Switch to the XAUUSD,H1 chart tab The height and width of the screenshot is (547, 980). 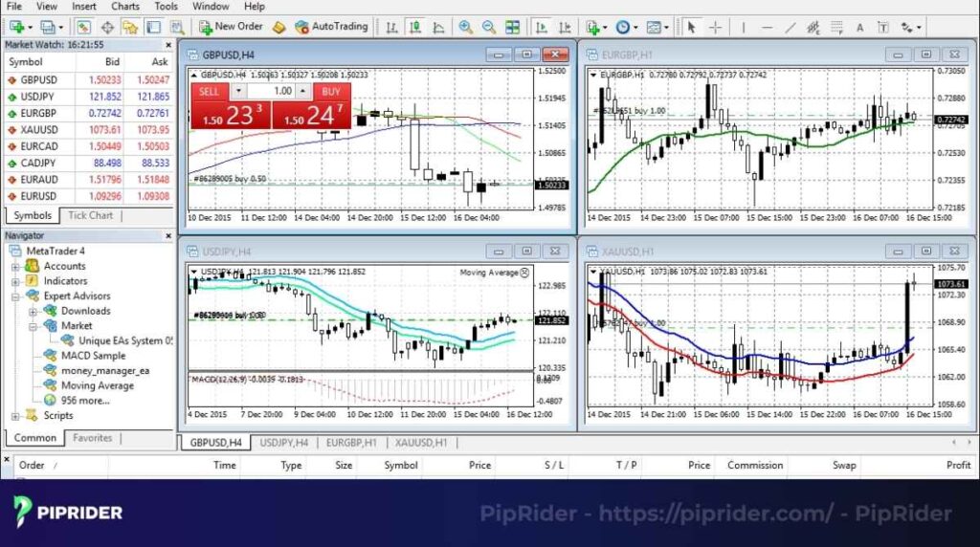coord(421,443)
